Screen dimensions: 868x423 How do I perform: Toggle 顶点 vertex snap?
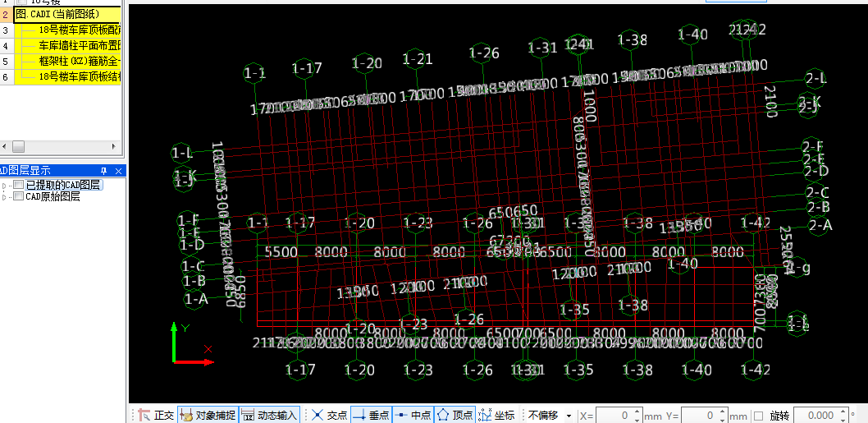tap(455, 415)
